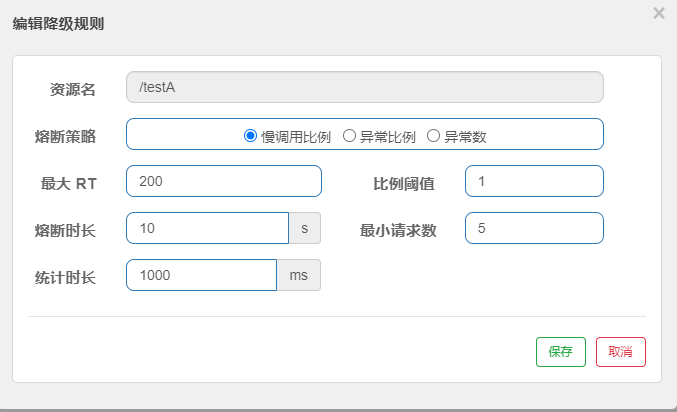This screenshot has height=412, width=677.
Task: Click the 比例阈值 input field
Action: 534,181
